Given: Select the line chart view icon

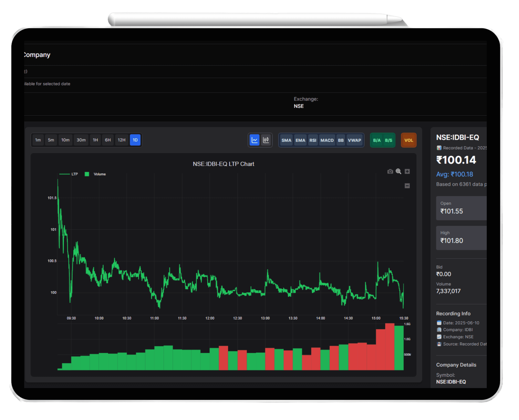Looking at the screenshot, I should point(254,140).
